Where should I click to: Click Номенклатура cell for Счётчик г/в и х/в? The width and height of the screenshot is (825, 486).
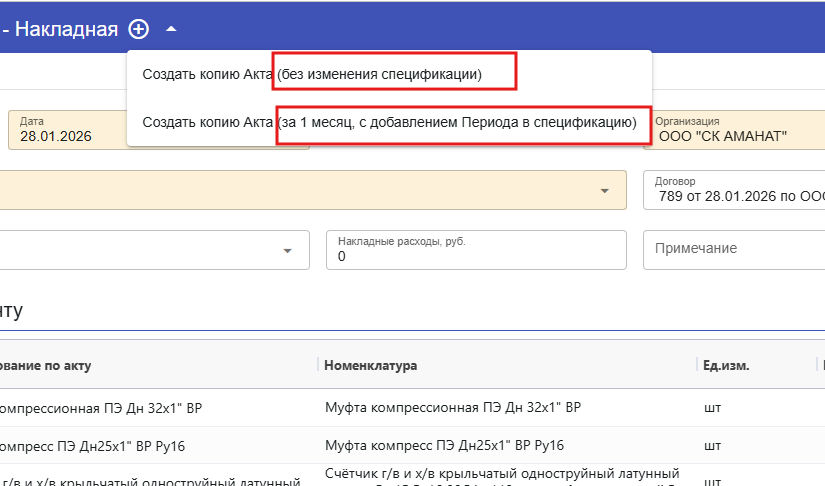click(502, 474)
